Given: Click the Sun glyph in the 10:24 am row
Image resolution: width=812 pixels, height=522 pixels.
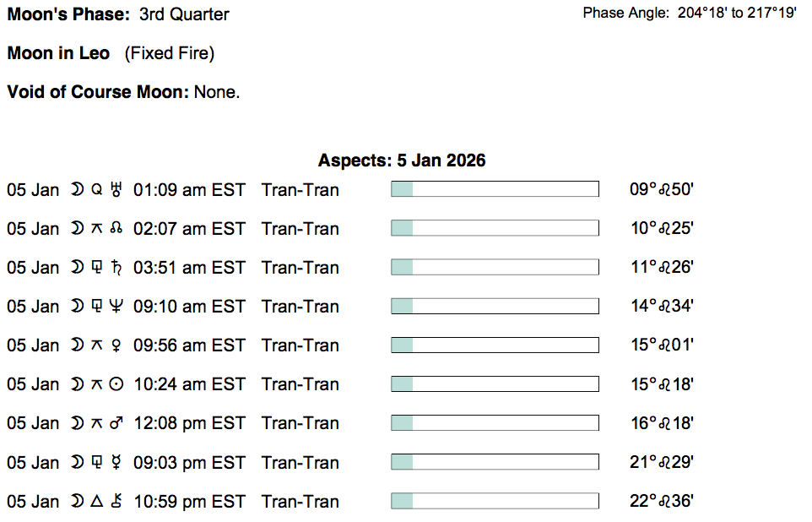Looking at the screenshot, I should (116, 384).
